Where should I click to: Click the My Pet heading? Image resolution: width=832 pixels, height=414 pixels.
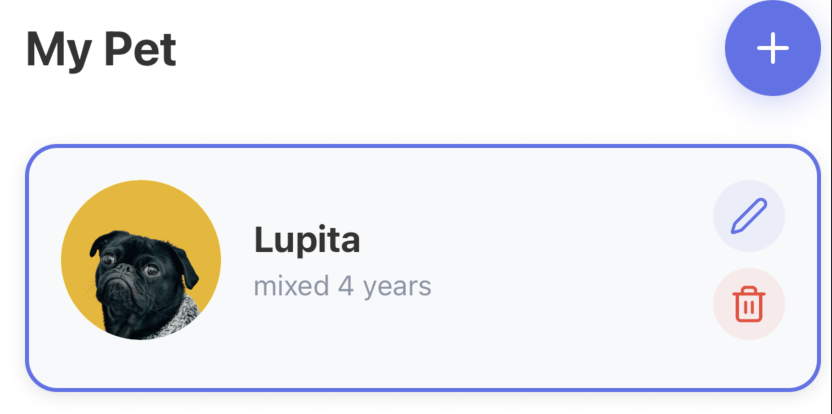point(101,50)
